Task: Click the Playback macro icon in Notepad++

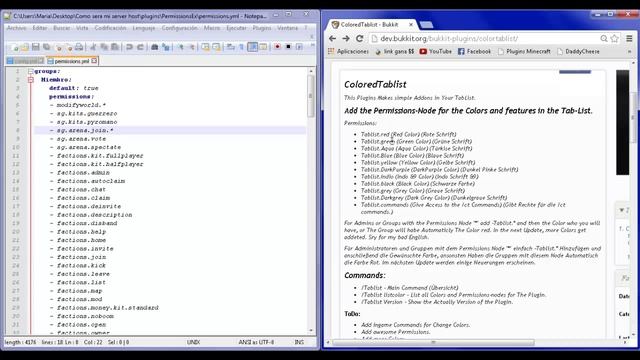Action: click(299, 47)
